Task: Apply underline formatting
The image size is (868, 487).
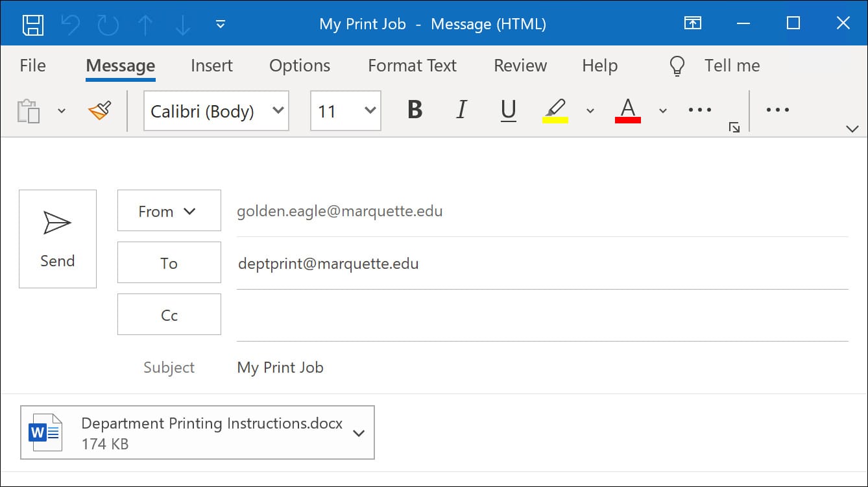Action: point(508,110)
